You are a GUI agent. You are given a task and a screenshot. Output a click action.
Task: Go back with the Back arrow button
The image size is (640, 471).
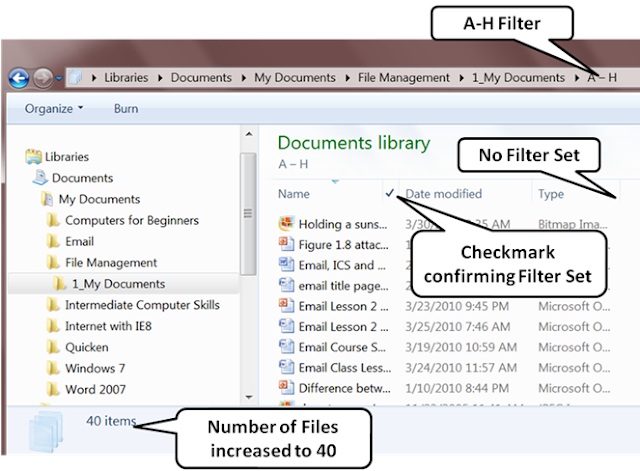tap(19, 78)
